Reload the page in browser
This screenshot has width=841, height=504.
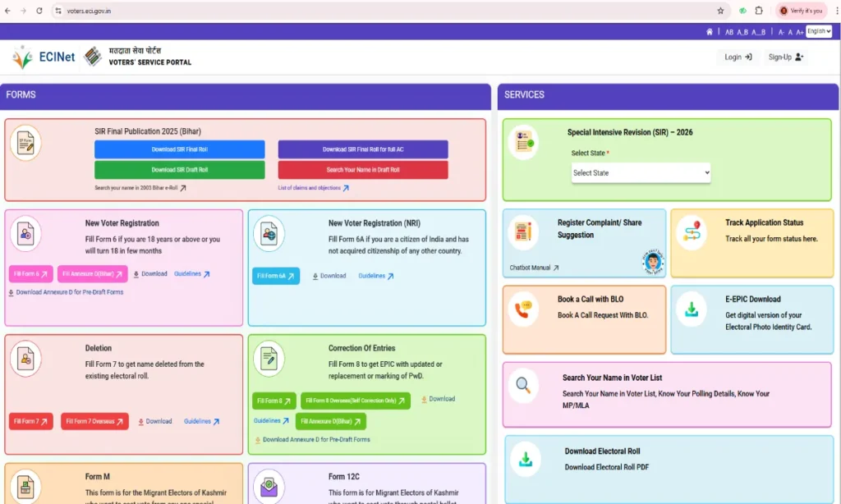[39, 11]
